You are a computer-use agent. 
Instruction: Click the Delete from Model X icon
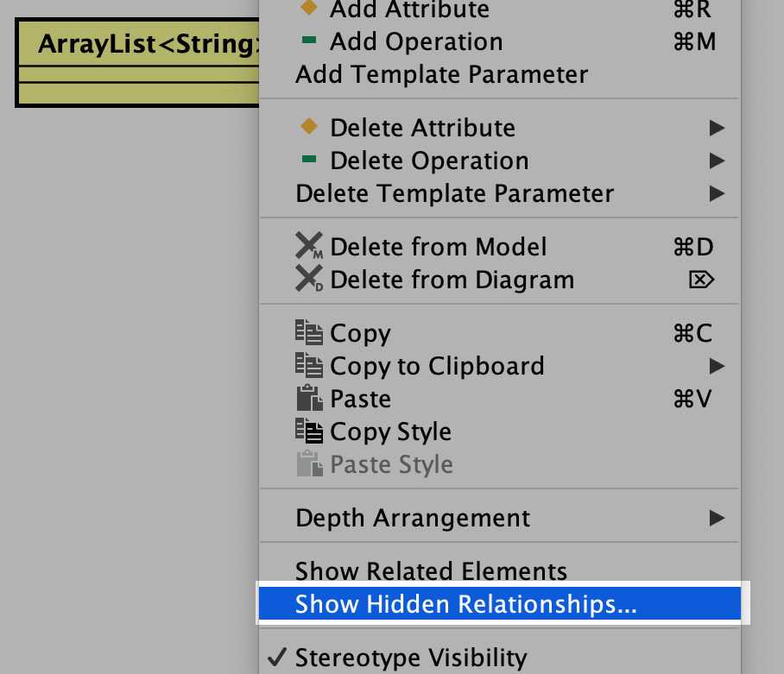[x=308, y=247]
